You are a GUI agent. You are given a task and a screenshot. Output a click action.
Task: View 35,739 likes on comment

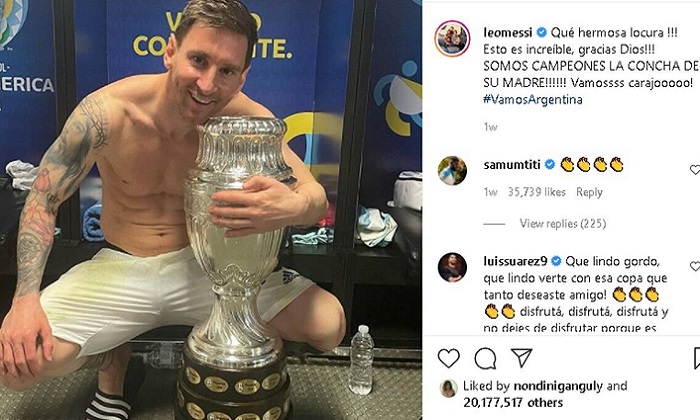pyautogui.click(x=537, y=192)
